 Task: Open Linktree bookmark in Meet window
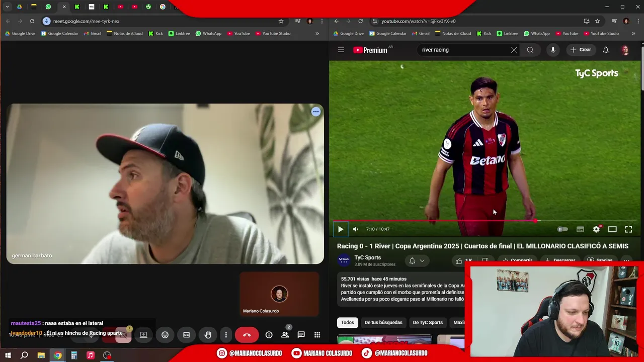coord(179,34)
